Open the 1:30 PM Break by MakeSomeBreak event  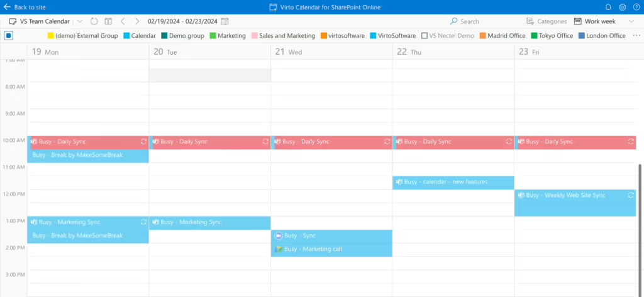pyautogui.click(x=88, y=236)
